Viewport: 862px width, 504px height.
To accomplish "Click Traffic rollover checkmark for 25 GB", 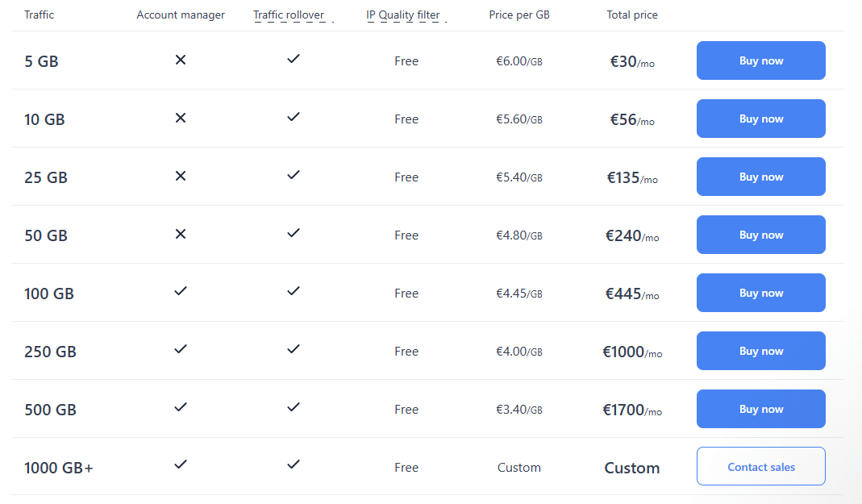I will pos(294,175).
